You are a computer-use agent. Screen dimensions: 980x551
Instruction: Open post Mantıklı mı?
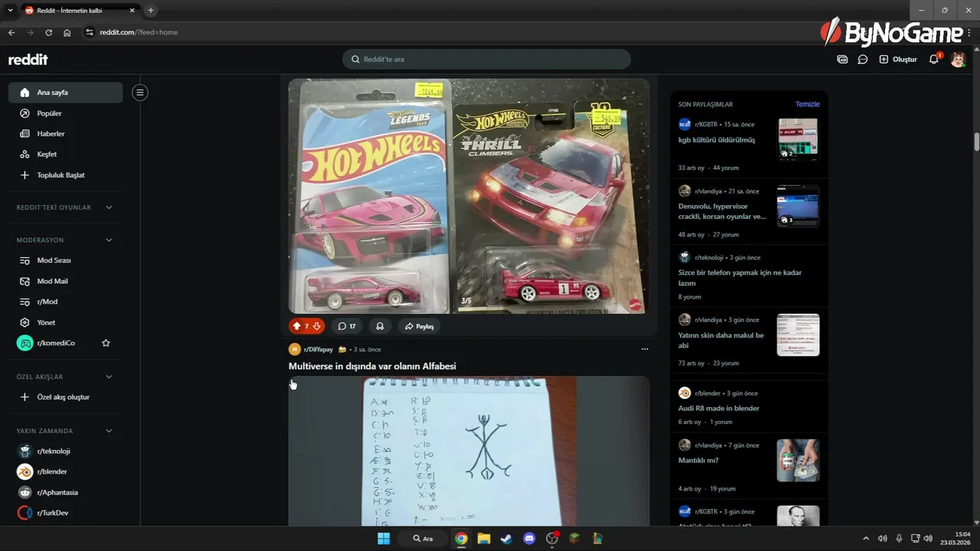698,460
